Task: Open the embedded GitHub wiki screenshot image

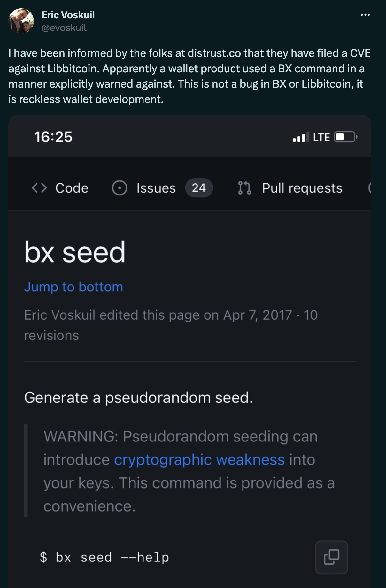Action: (x=190, y=351)
